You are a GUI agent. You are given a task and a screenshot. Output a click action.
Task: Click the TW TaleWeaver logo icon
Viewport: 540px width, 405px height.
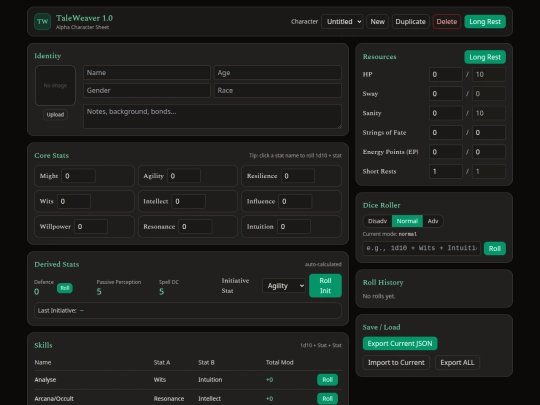(x=42, y=21)
